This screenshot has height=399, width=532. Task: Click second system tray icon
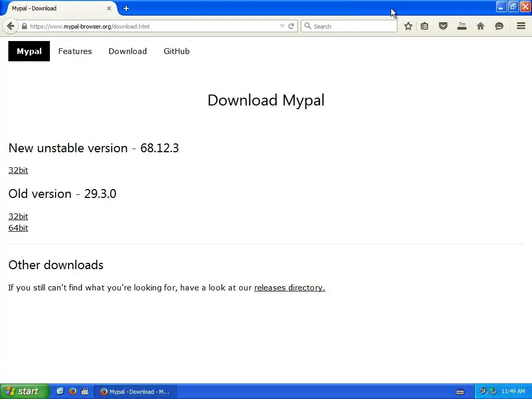pyautogui.click(x=493, y=391)
